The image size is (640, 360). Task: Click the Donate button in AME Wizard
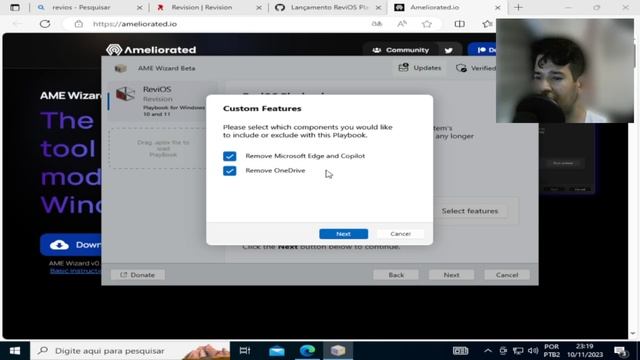tap(138, 275)
